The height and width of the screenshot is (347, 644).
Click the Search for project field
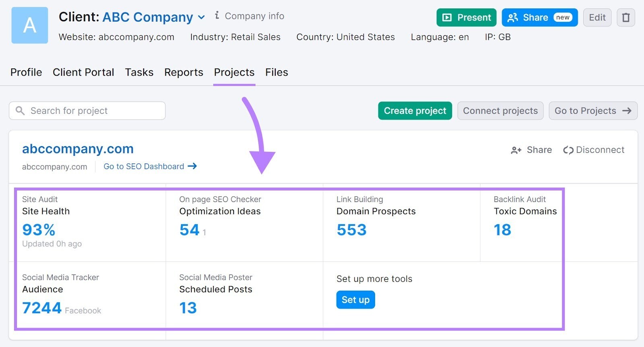(x=87, y=111)
